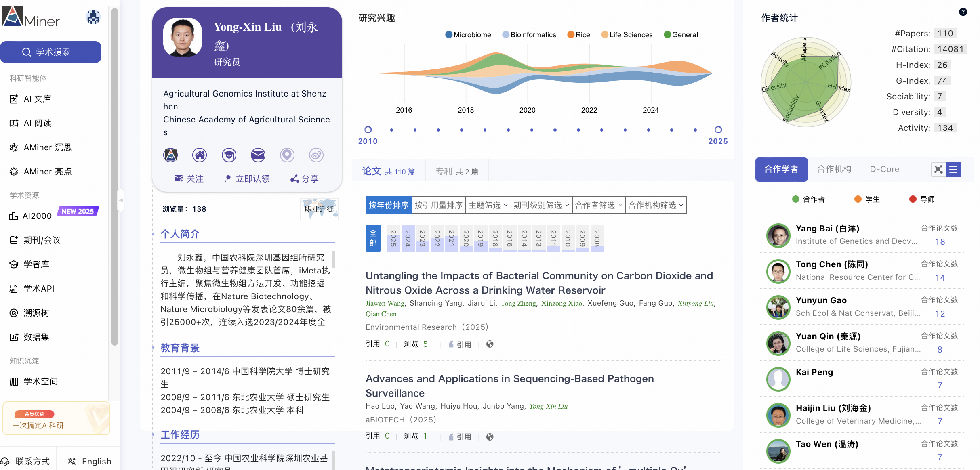Switch coauthors to list view toggle
Screen dimensions: 980x470
(x=953, y=170)
